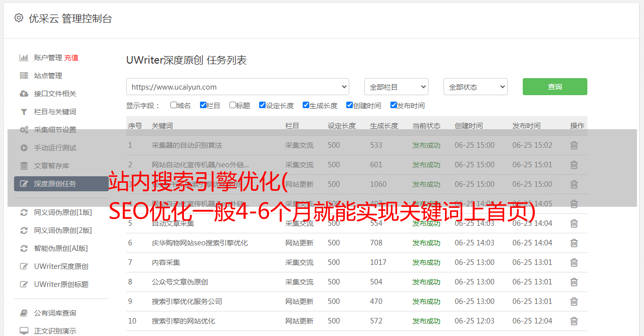Image resolution: width=644 pixels, height=336 pixels.
Task: Select UWriter原创标题 menu item
Action: 61,284
